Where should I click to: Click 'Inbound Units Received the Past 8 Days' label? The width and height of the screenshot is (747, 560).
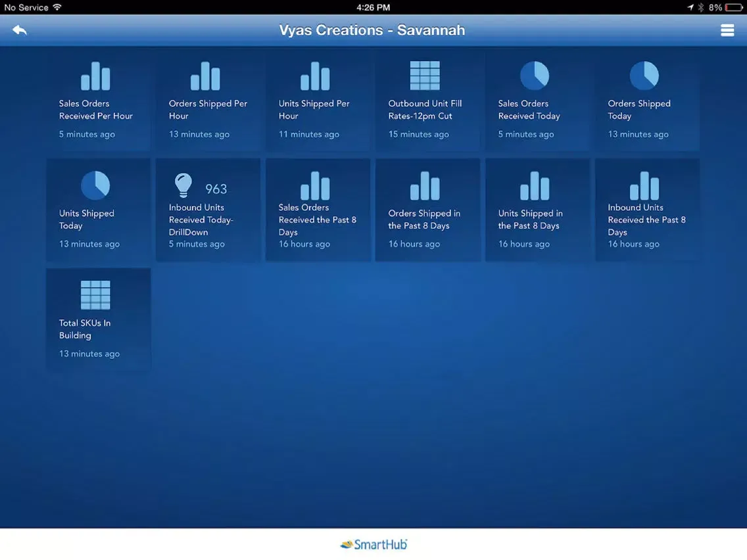(646, 220)
